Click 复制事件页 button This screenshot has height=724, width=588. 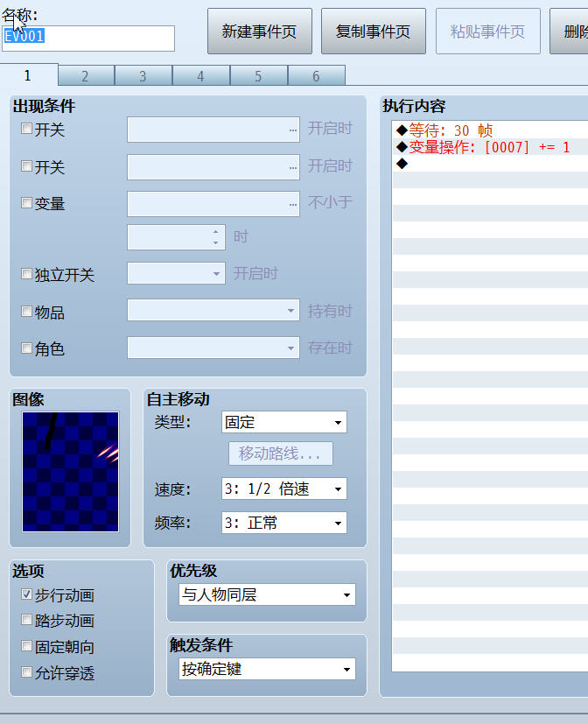(x=374, y=32)
